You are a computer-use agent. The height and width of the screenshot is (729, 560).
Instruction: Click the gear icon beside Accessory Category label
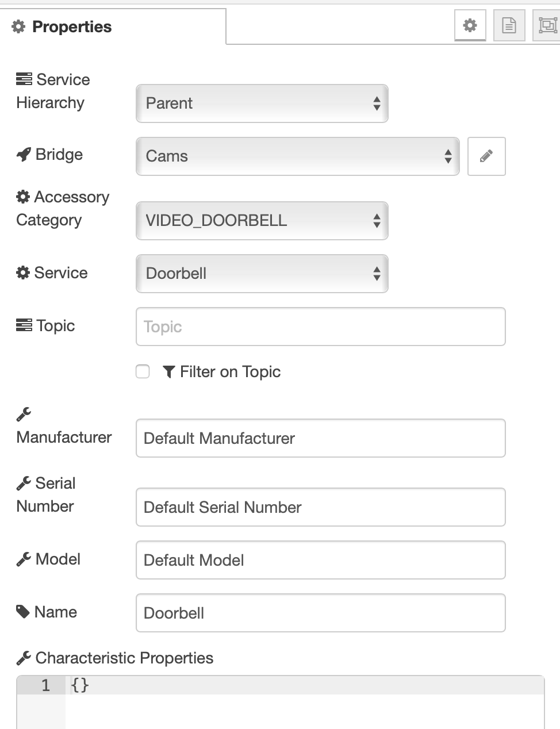pyautogui.click(x=23, y=197)
